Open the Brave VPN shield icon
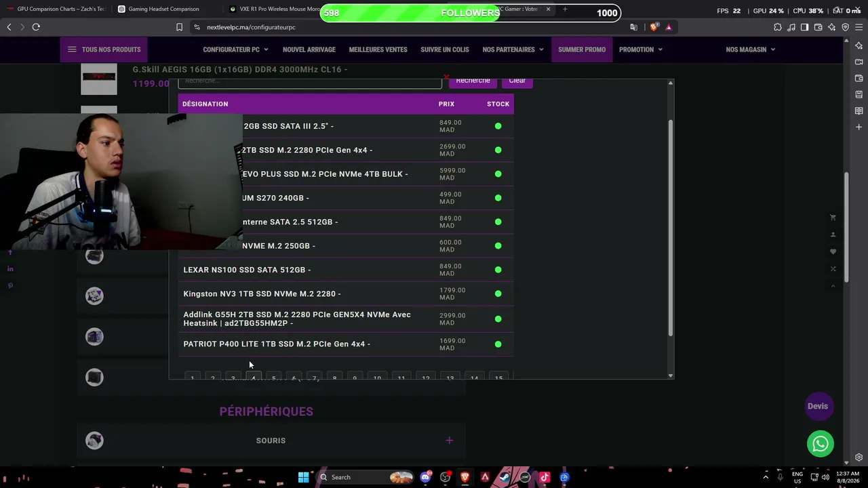 coord(846,27)
